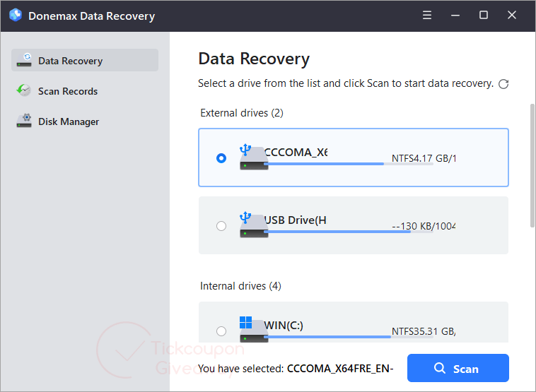Open the hamburger menu in title bar
The width and height of the screenshot is (536, 392).
tap(427, 15)
